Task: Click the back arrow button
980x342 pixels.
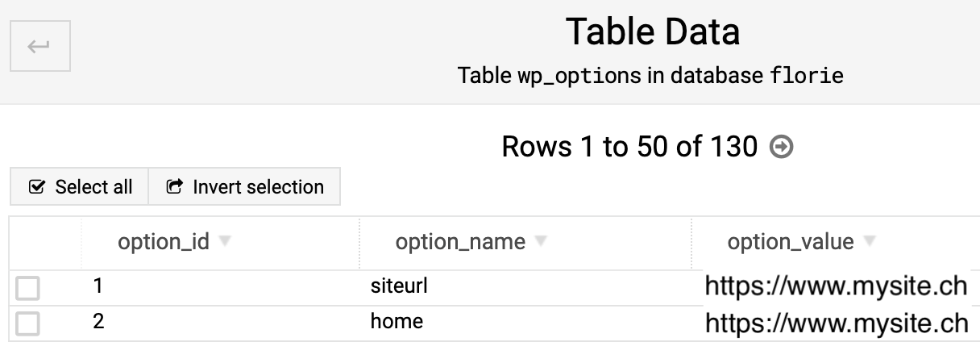Action: (39, 47)
